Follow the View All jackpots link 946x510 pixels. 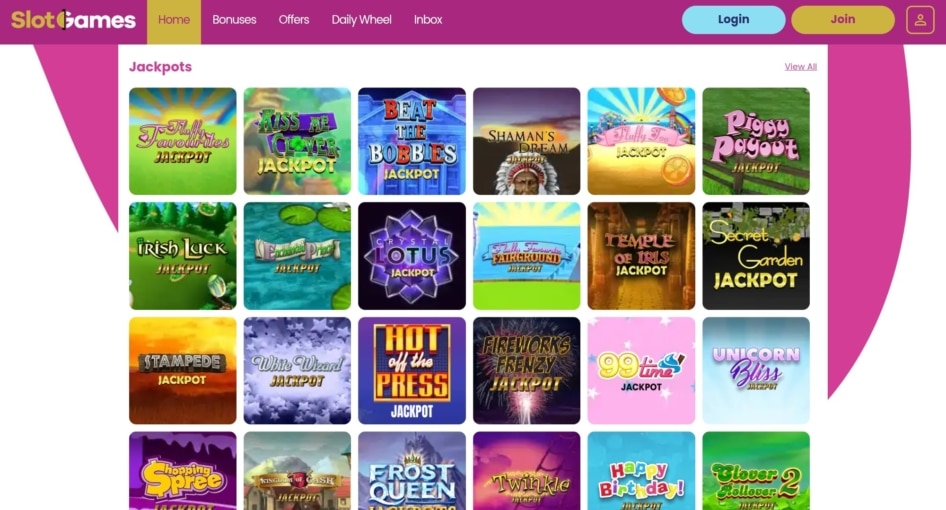[x=801, y=67]
